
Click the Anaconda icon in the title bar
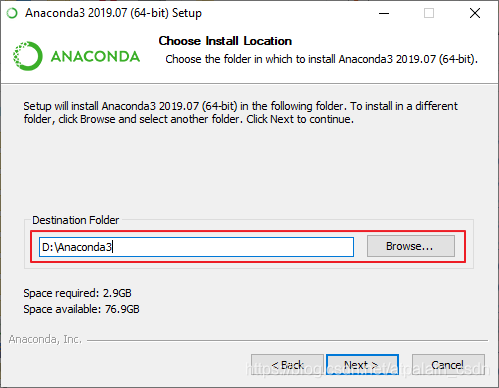[12, 13]
